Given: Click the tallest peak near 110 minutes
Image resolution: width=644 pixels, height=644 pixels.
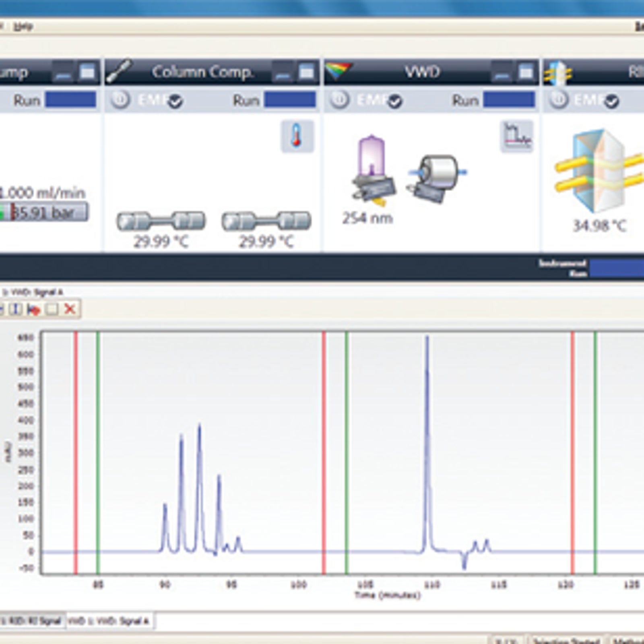Looking at the screenshot, I should click(427, 443).
